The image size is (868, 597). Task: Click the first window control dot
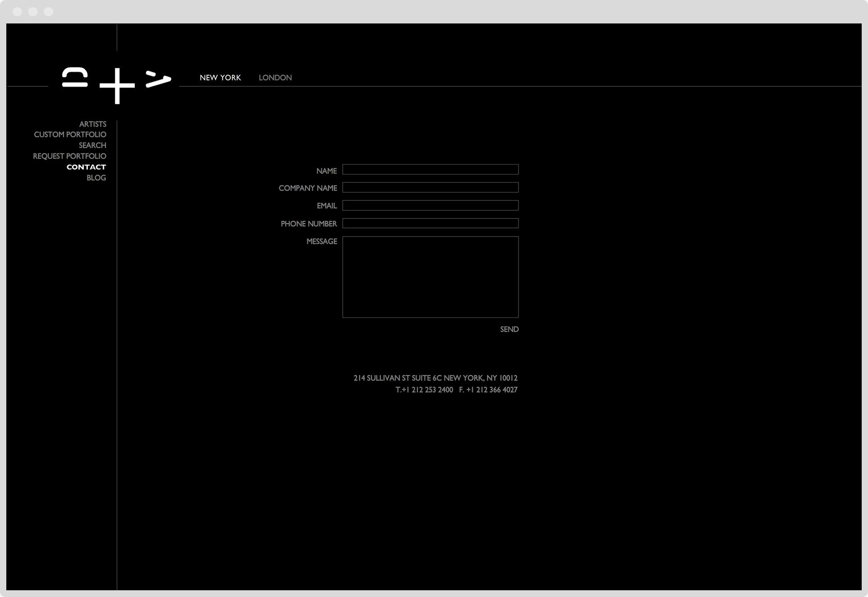[x=18, y=12]
